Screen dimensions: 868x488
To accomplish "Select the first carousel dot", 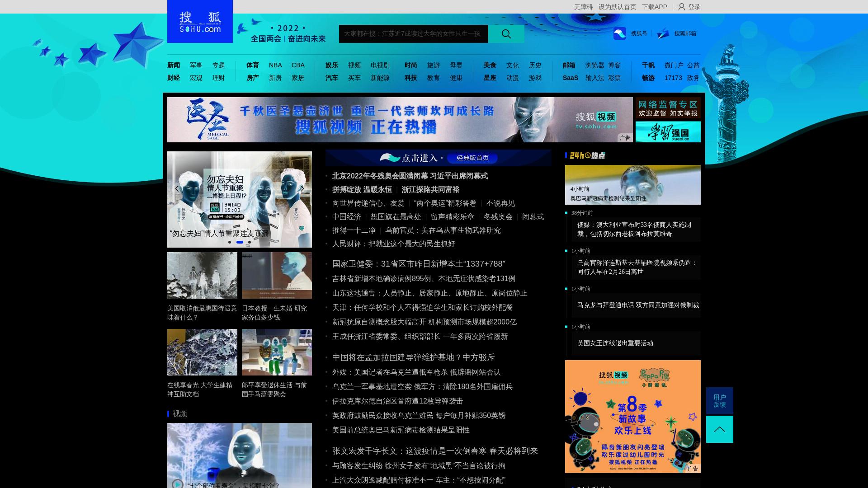I will click(230, 242).
